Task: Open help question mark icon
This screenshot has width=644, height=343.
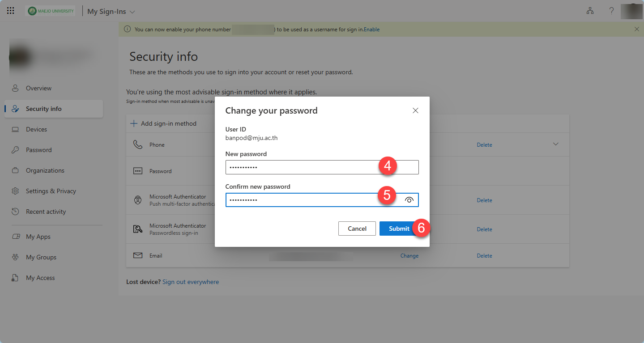Action: [611, 11]
